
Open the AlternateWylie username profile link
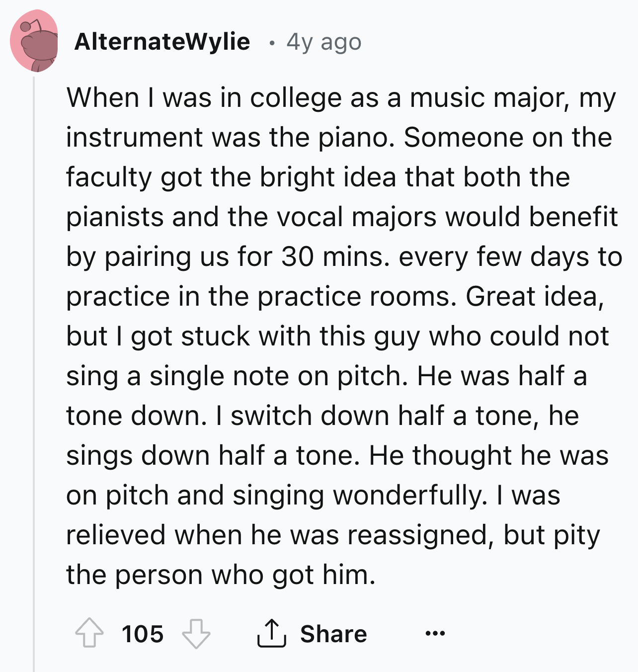point(162,42)
